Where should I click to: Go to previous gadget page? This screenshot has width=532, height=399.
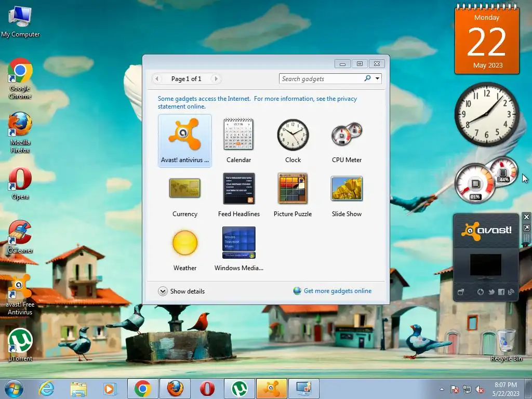pyautogui.click(x=157, y=79)
